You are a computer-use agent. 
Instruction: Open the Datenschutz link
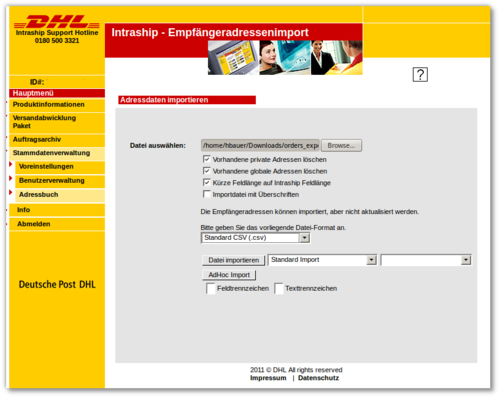click(318, 378)
